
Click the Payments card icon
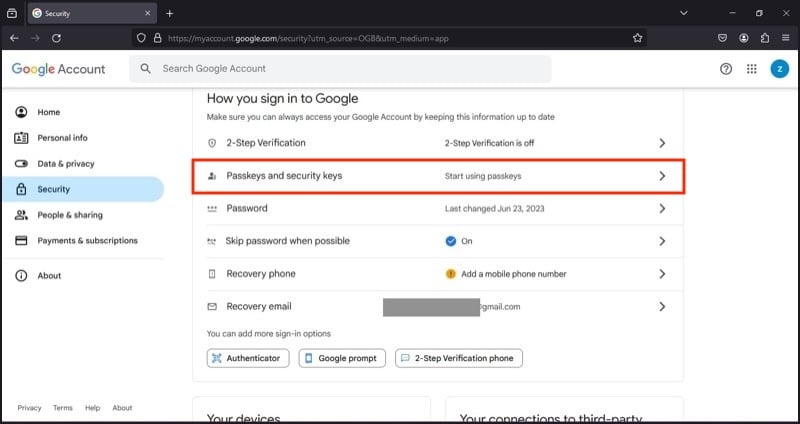click(21, 240)
